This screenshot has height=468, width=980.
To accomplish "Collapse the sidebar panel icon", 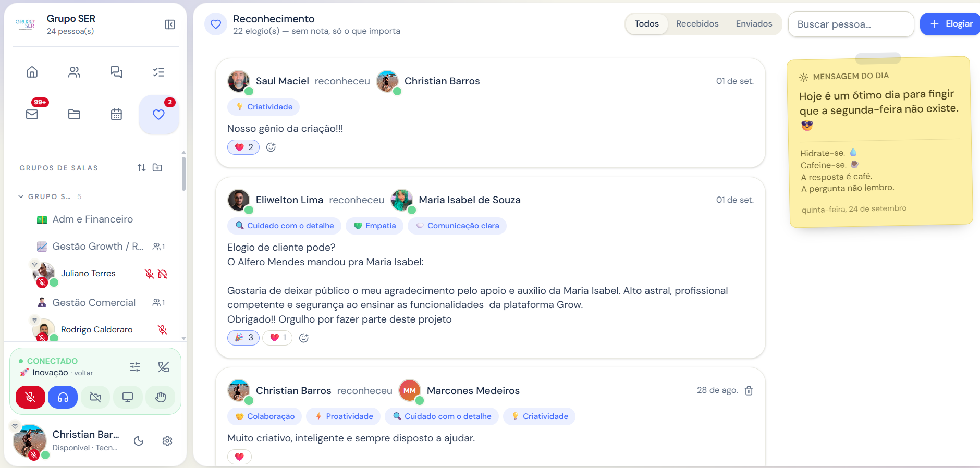I will (x=170, y=24).
